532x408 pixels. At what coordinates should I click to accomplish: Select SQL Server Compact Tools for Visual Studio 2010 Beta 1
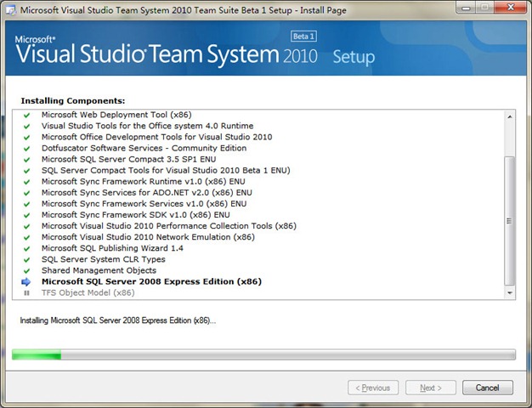[166, 170]
